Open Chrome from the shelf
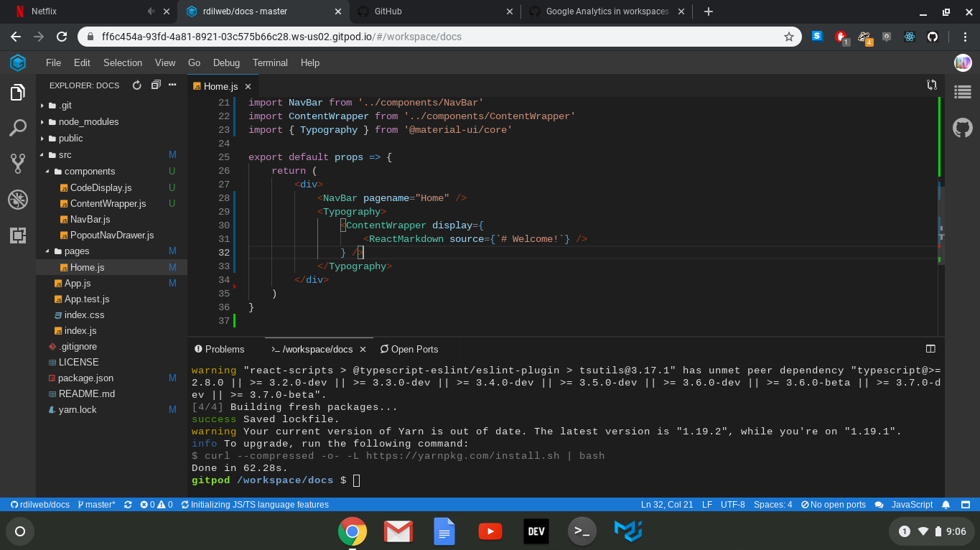The width and height of the screenshot is (980, 550). tap(353, 531)
